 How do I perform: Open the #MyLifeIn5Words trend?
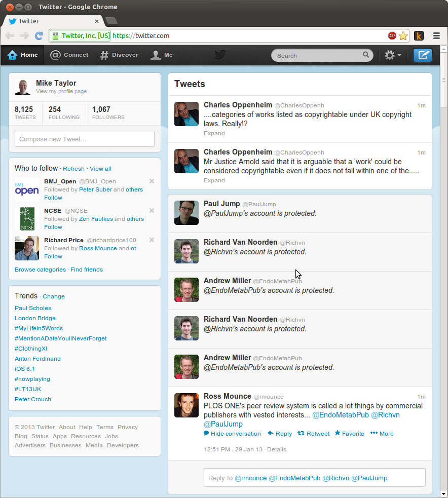coord(39,328)
